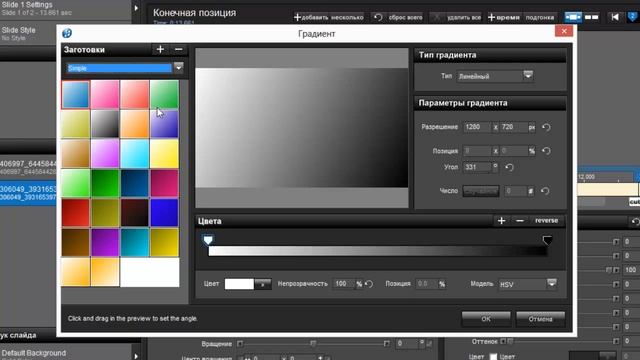Screen dimensions: 640x360
Task: Open the Число dropdown
Action: click(x=481, y=191)
